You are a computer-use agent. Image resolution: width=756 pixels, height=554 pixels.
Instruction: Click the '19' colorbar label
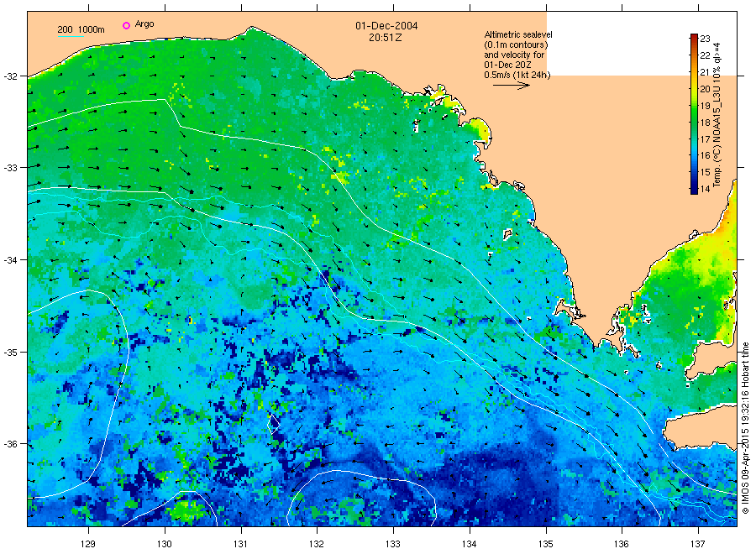point(705,106)
